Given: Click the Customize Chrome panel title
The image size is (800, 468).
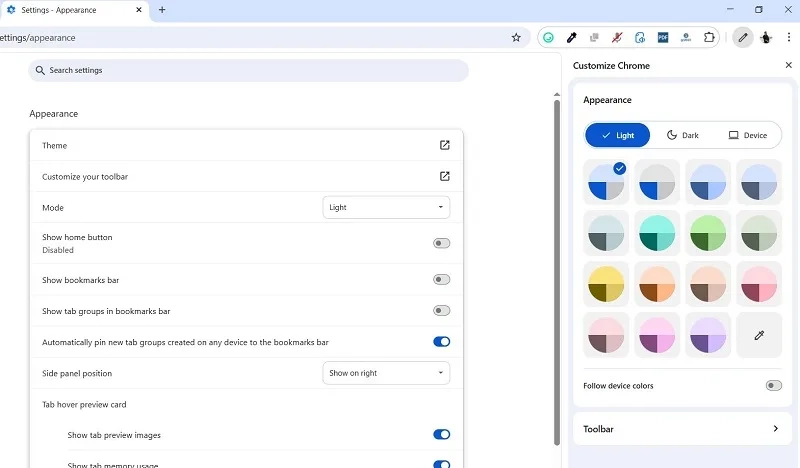Looking at the screenshot, I should pos(611,65).
